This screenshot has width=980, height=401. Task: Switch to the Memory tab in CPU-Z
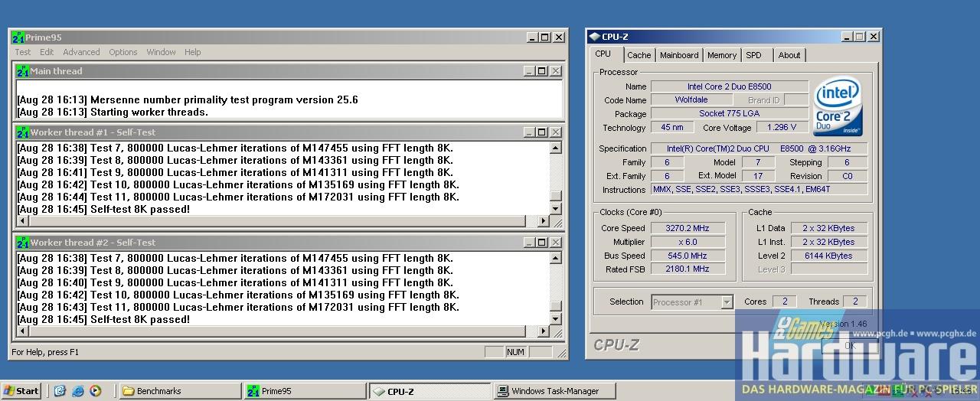pyautogui.click(x=722, y=55)
